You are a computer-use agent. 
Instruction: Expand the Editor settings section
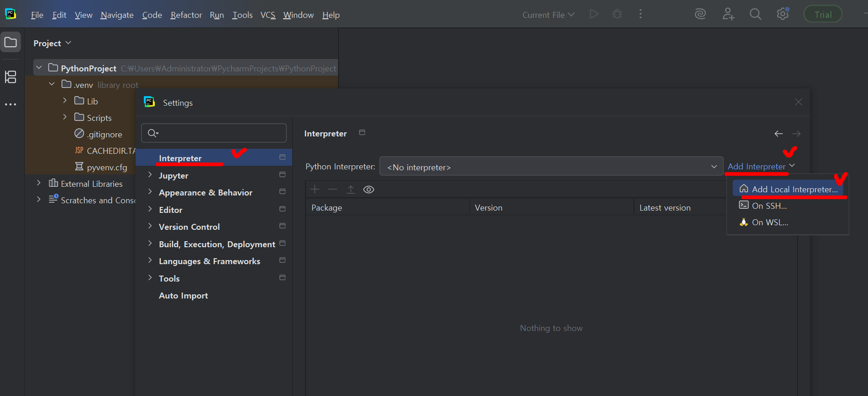(150, 209)
